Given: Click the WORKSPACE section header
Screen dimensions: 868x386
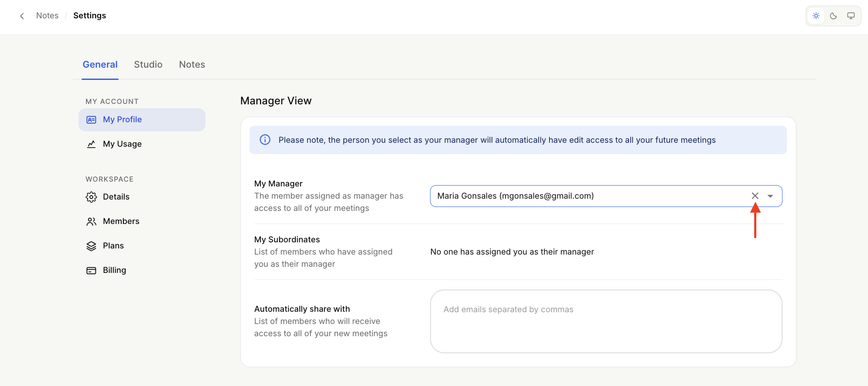Looking at the screenshot, I should (109, 179).
